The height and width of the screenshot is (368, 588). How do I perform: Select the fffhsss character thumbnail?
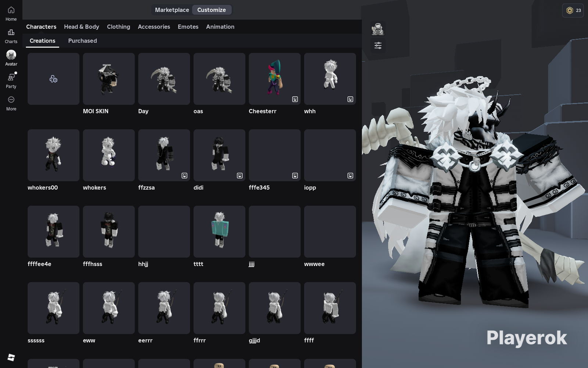point(109,232)
